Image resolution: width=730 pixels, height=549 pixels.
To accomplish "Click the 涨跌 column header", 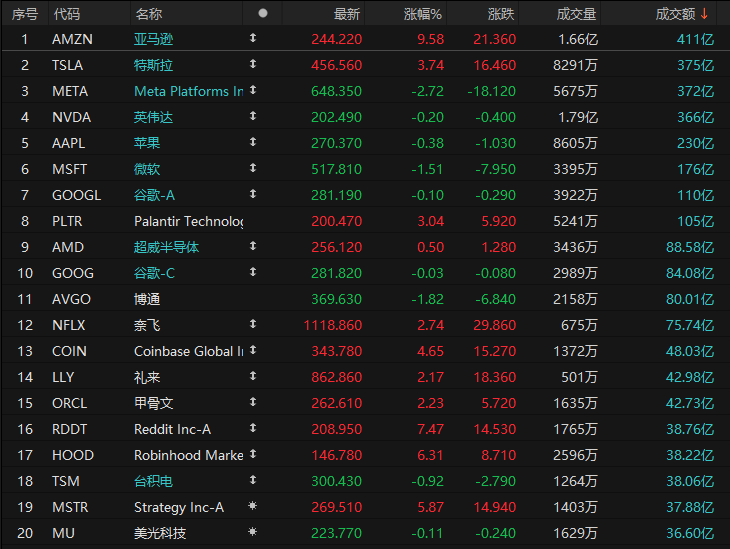I will pyautogui.click(x=501, y=14).
